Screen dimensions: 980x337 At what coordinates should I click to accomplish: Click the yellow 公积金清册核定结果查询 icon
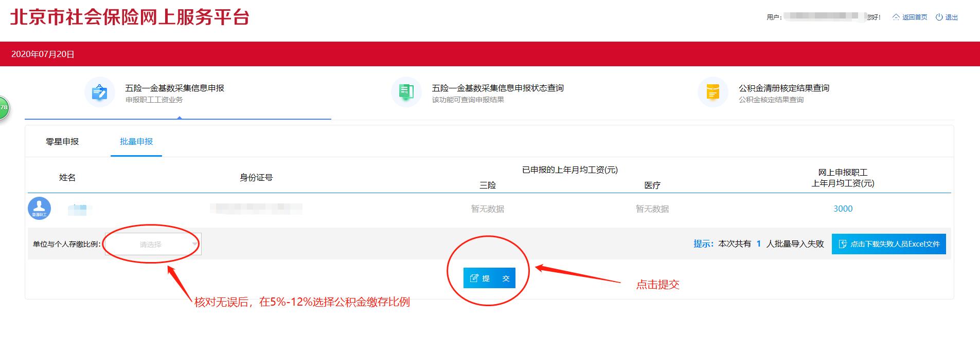713,92
